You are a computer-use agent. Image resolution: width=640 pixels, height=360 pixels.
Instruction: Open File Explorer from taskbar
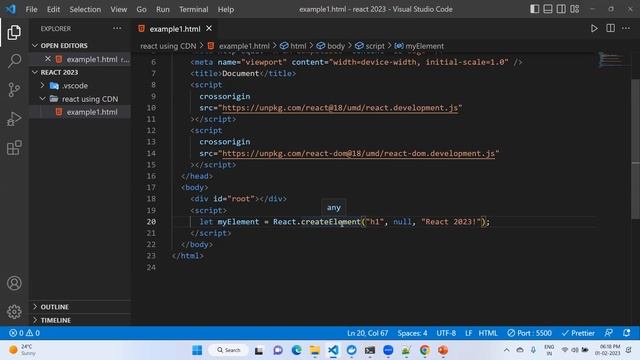[315, 350]
